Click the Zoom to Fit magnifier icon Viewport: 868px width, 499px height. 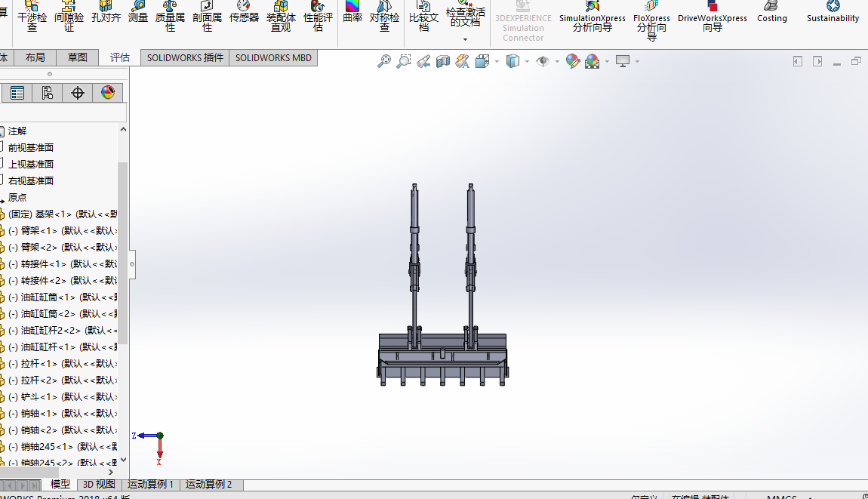383,61
